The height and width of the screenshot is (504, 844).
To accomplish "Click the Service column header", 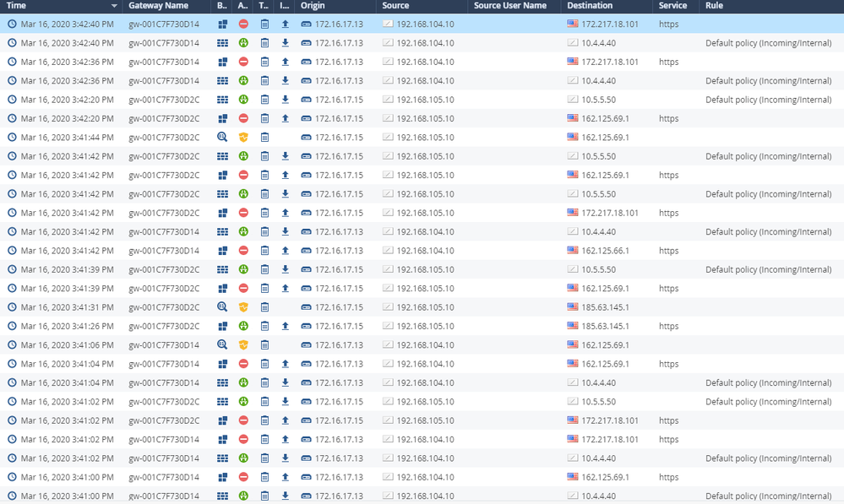I will pos(672,6).
